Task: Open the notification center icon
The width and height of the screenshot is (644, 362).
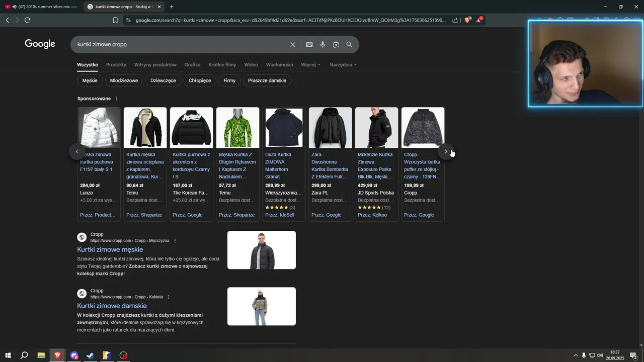Action: [633, 355]
